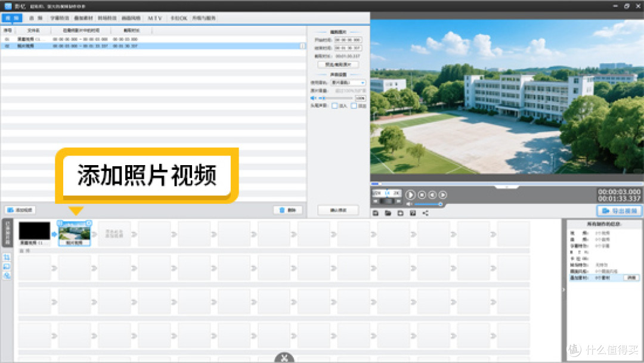Select the 1/2X playback speed
The image size is (644, 363).
377,193
